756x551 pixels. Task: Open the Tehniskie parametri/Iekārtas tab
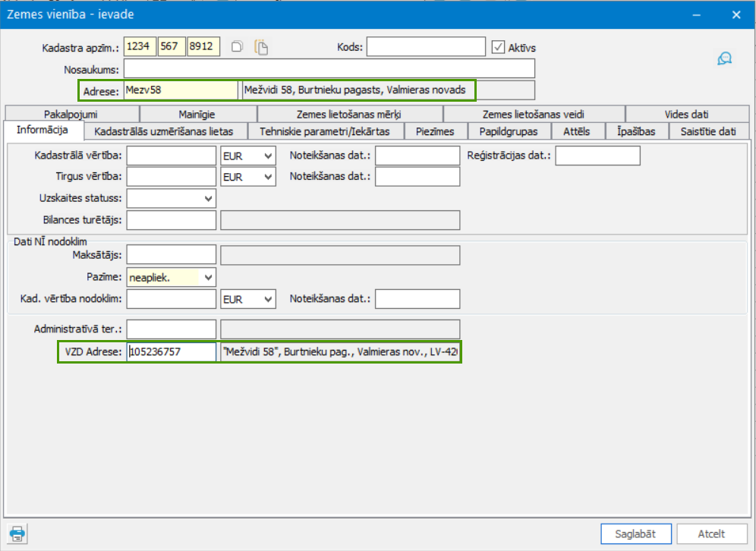(x=325, y=131)
